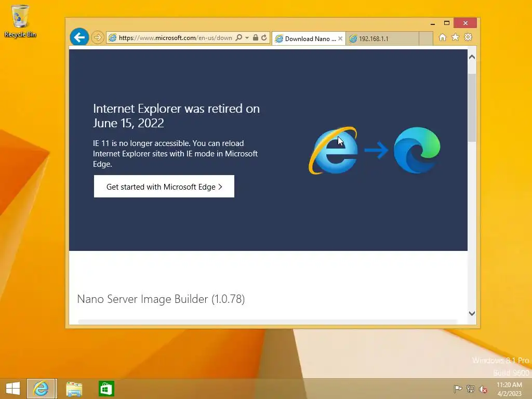Viewport: 532px width, 399px height.
Task: Click the scrollbar down arrow
Action: 472,313
